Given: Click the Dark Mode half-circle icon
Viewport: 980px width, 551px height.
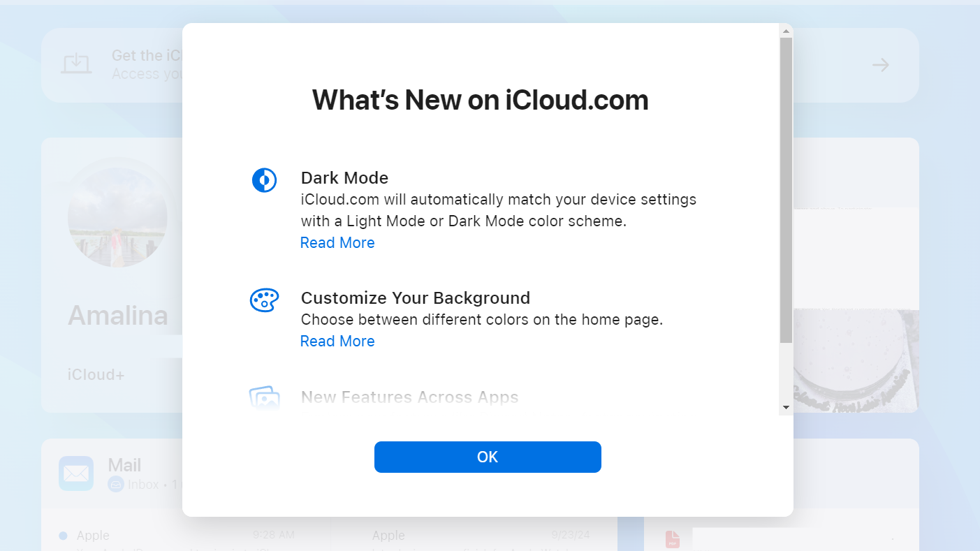Looking at the screenshot, I should pyautogui.click(x=264, y=180).
